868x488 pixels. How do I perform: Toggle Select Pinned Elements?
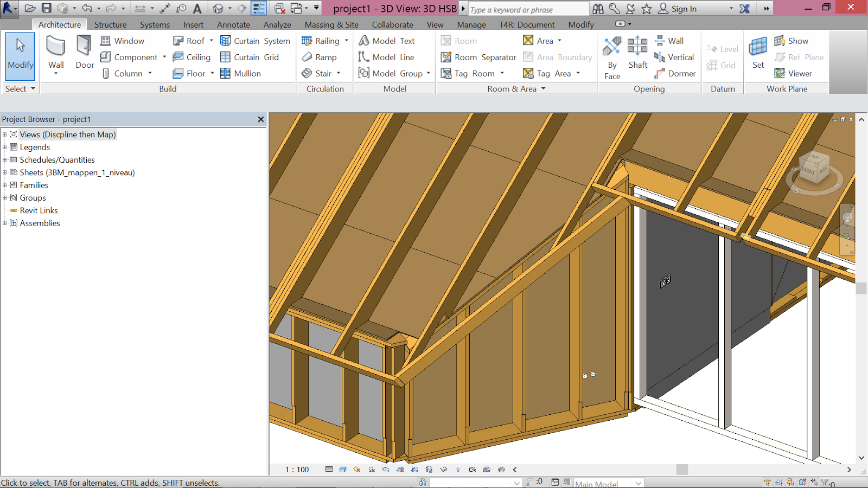(x=790, y=482)
